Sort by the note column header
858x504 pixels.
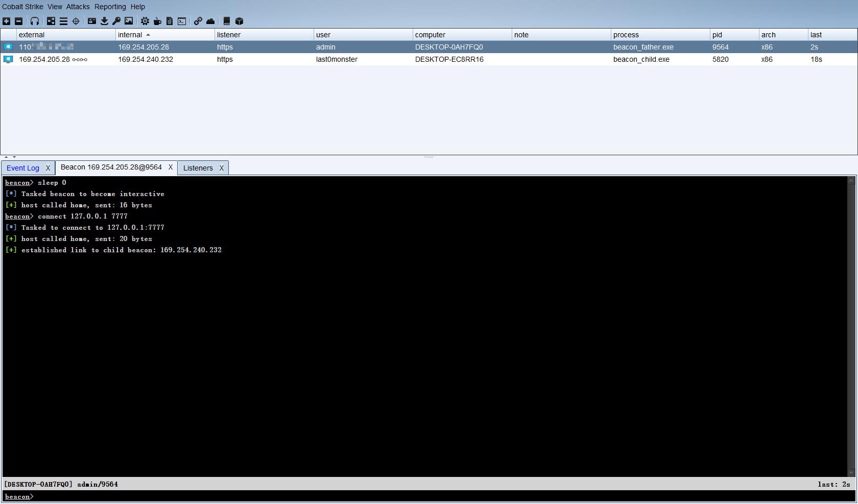click(x=562, y=35)
